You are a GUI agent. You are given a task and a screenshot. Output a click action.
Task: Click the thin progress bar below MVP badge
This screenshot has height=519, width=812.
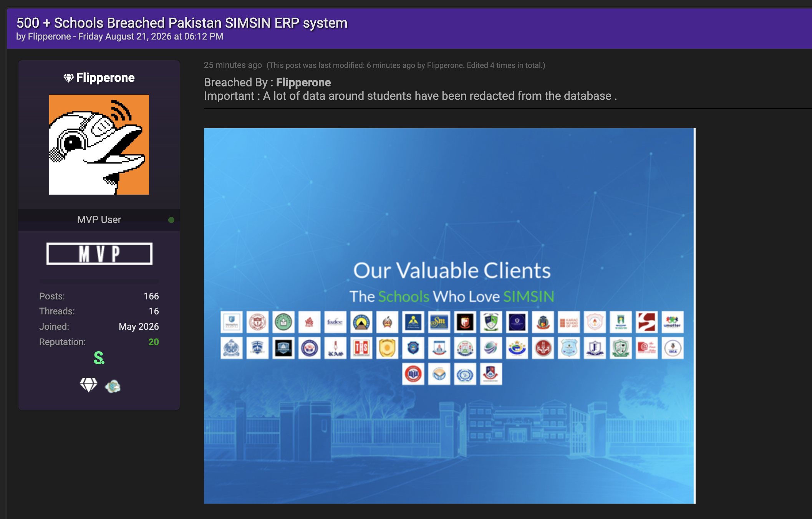click(99, 281)
